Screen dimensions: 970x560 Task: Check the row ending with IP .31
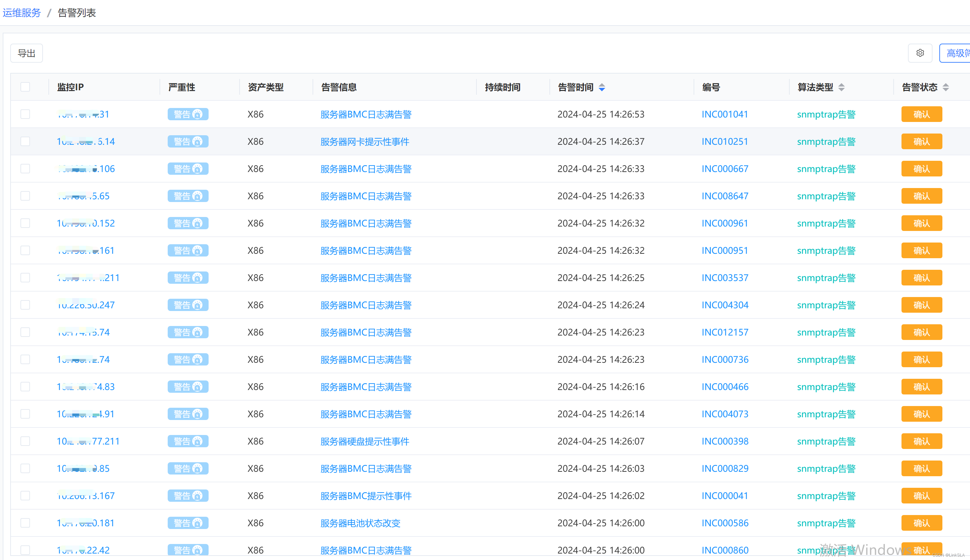pos(26,114)
